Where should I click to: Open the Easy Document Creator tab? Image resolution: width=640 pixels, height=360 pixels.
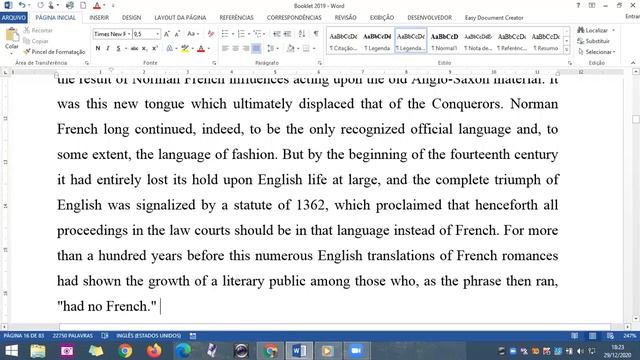[x=494, y=18]
